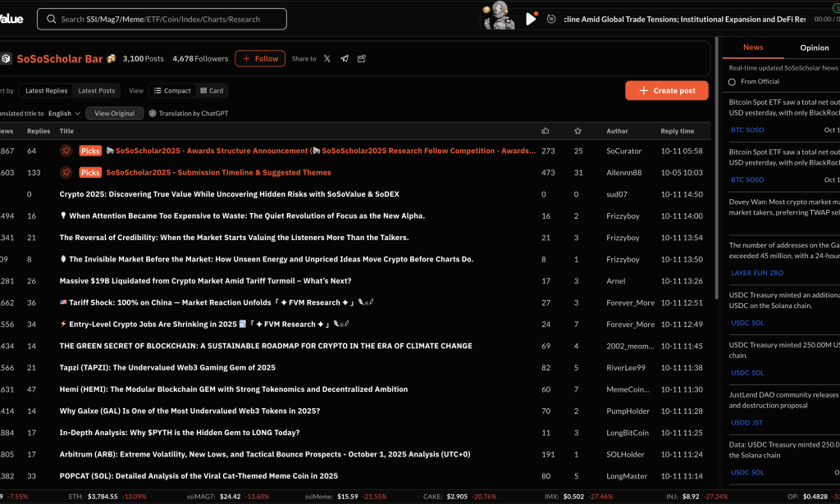840x504 pixels.
Task: Follow the SoSoScholar Bar
Action: [x=260, y=59]
